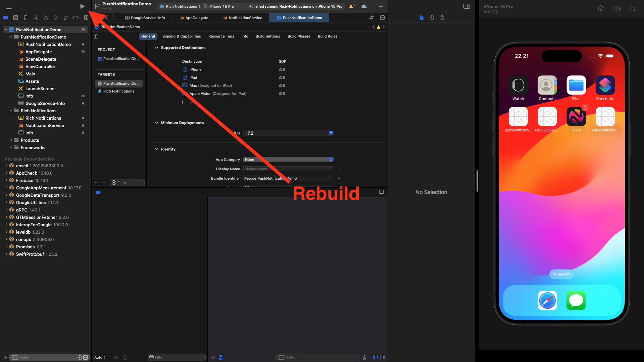Viewport: 644px width, 362px height.
Task: Open Safari in the Simulator dock
Action: point(547,301)
